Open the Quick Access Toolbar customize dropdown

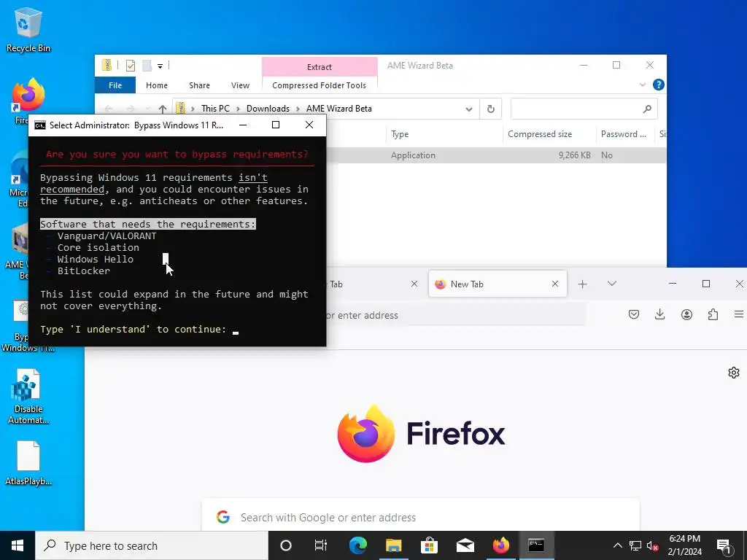(x=160, y=66)
